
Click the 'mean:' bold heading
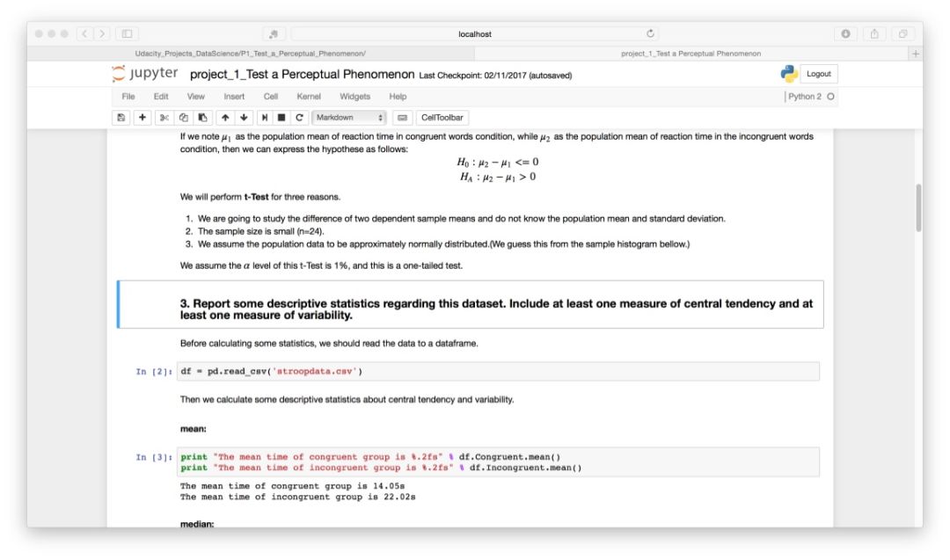194,429
